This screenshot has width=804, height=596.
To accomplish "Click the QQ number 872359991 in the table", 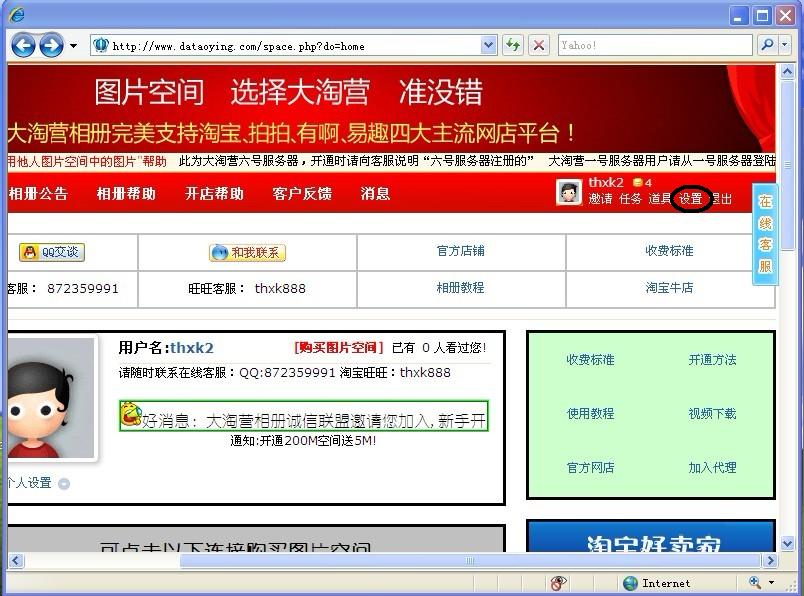I will [83, 289].
